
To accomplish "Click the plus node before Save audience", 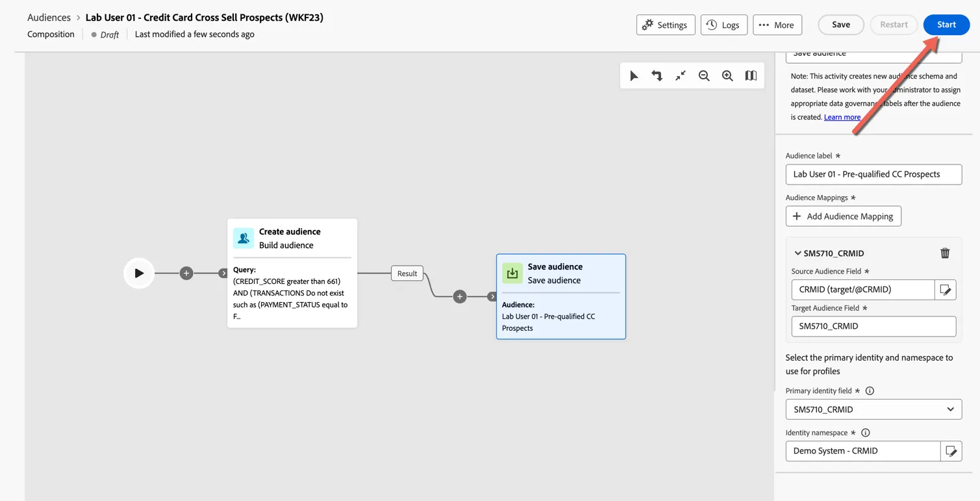I will click(460, 297).
